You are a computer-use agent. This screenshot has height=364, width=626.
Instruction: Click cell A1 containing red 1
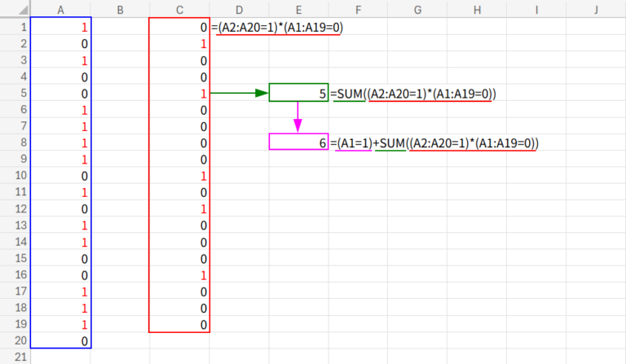[60, 27]
